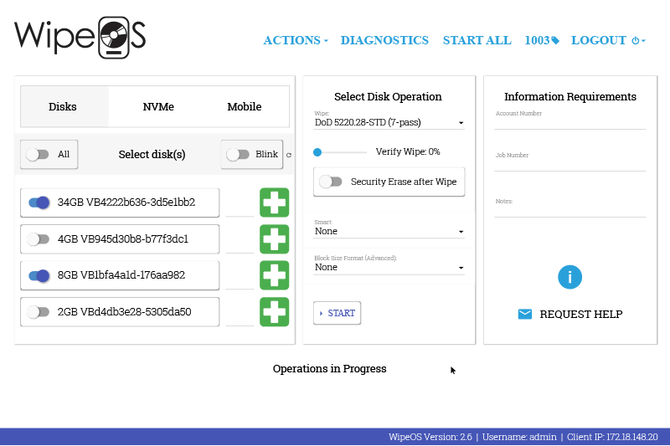Open the Smart dropdown
670x446 pixels.
point(389,232)
